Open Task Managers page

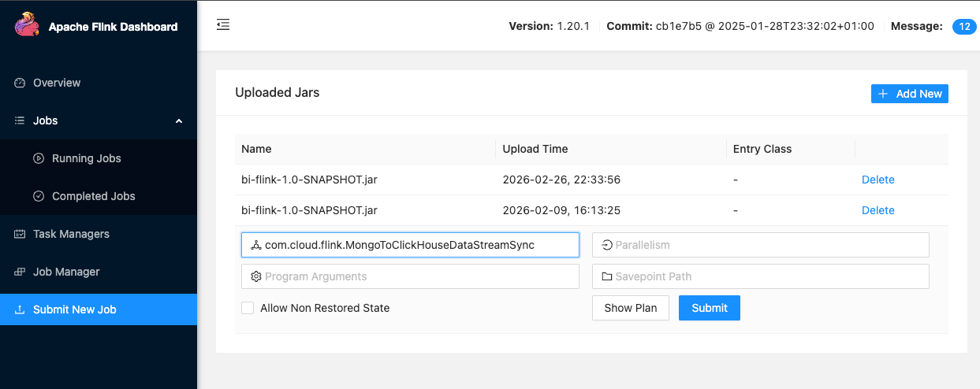99,234
